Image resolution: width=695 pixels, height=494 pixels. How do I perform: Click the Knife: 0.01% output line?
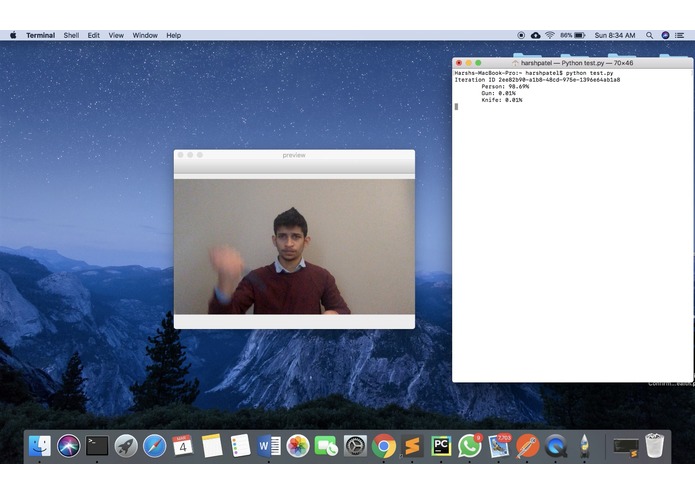pyautogui.click(x=502, y=100)
